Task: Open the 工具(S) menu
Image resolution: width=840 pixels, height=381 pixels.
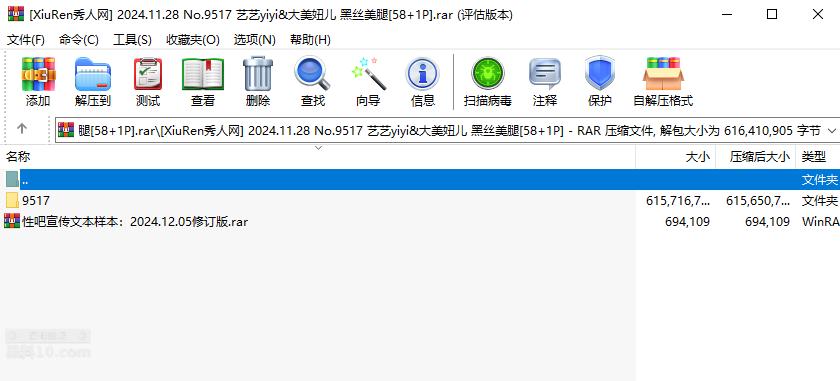Action: 132,40
